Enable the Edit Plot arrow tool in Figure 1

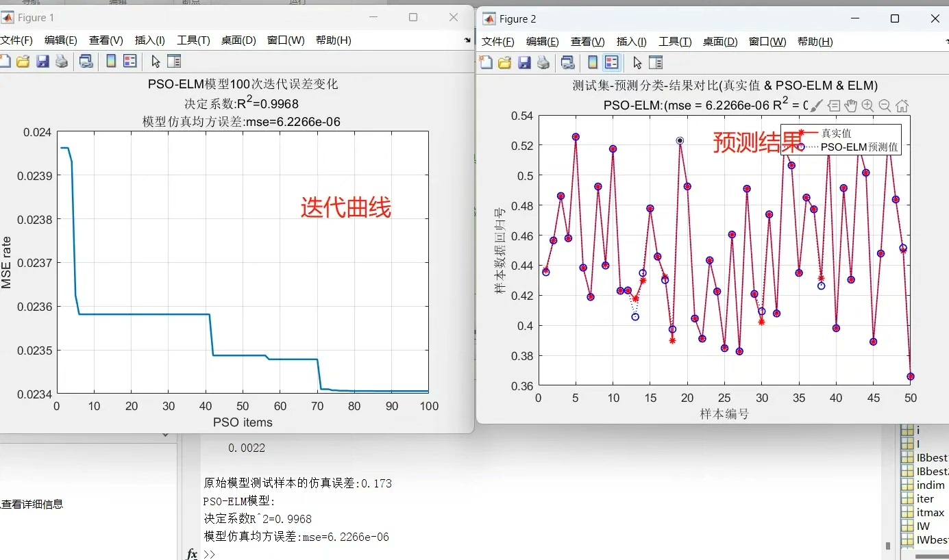click(156, 62)
